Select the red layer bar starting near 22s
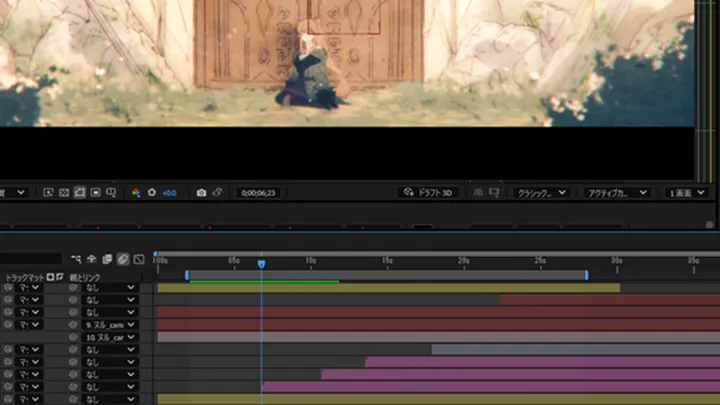The height and width of the screenshot is (405, 720). pos(610,300)
